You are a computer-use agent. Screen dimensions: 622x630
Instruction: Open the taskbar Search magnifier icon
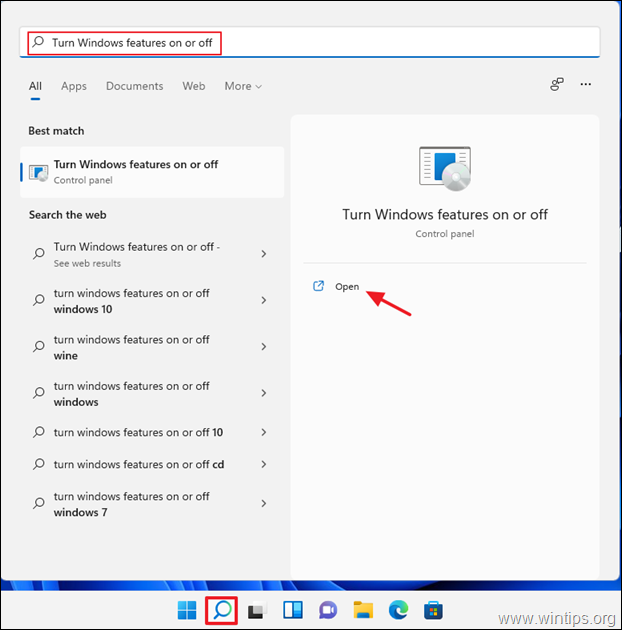tap(222, 610)
